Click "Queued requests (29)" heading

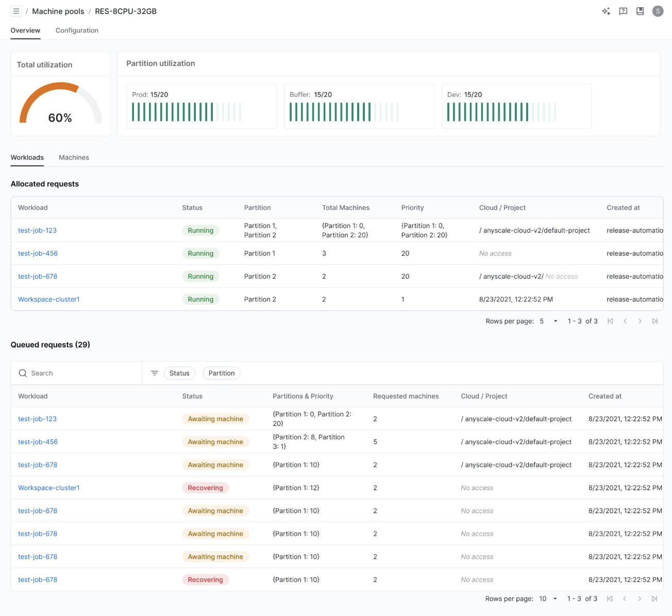point(51,345)
